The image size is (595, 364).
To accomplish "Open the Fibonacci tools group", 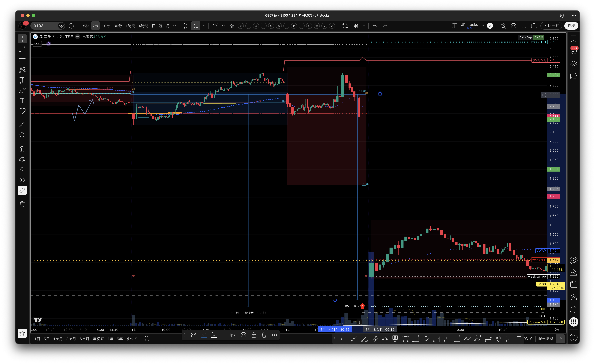I will (x=22, y=59).
